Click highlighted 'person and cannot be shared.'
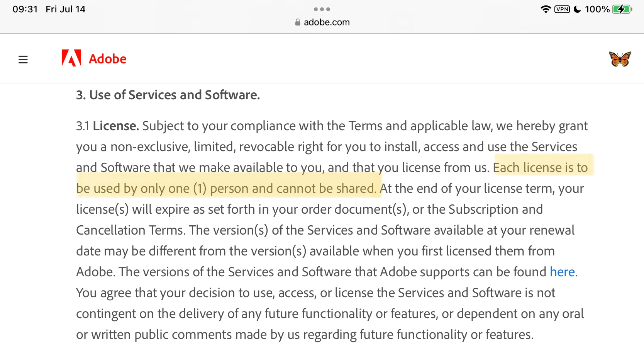 click(x=293, y=189)
